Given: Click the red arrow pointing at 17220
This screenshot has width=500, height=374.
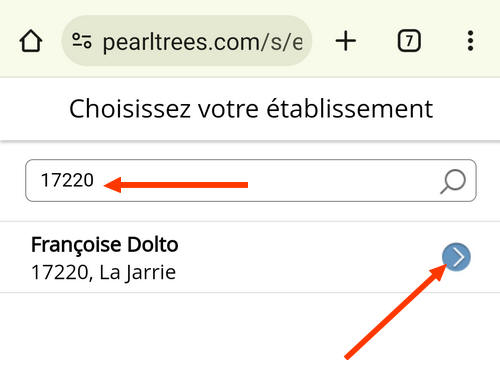Looking at the screenshot, I should [x=176, y=185].
